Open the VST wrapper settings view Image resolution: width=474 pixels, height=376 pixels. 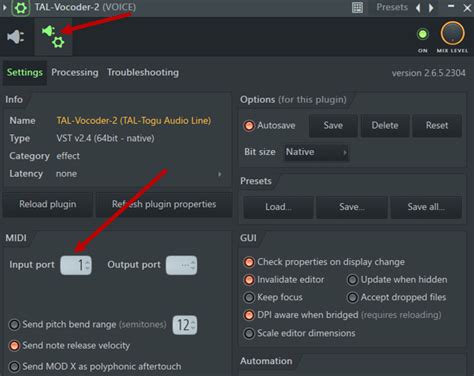(53, 37)
